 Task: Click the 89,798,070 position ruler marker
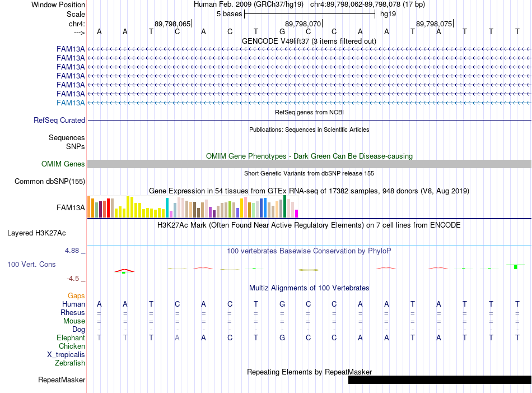tap(303, 24)
